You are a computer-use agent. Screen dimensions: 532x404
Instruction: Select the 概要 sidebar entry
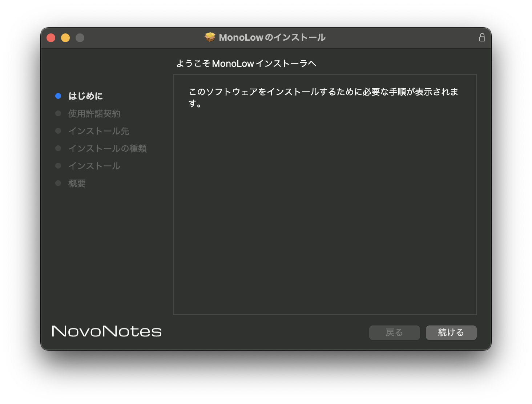76,183
